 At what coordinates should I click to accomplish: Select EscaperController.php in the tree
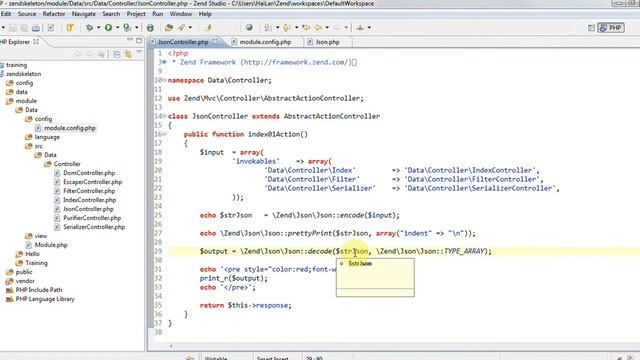tap(92, 182)
